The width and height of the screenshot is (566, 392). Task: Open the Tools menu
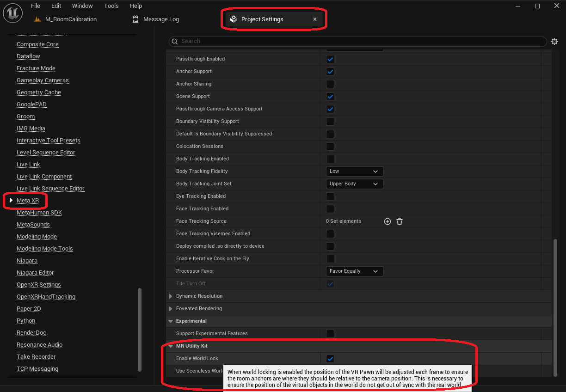coord(111,6)
